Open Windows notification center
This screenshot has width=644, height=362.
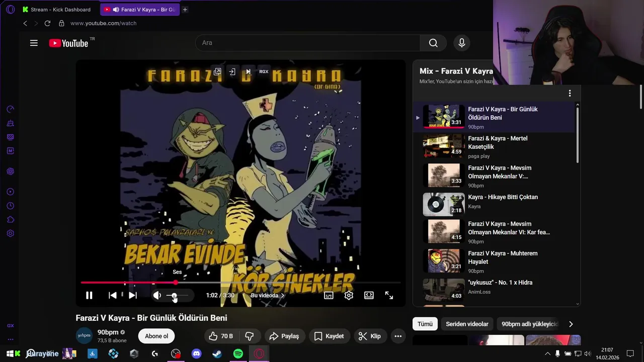[630, 354]
